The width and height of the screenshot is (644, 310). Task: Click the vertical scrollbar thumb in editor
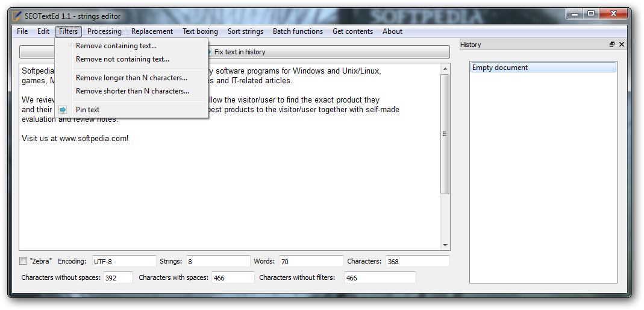(445, 134)
